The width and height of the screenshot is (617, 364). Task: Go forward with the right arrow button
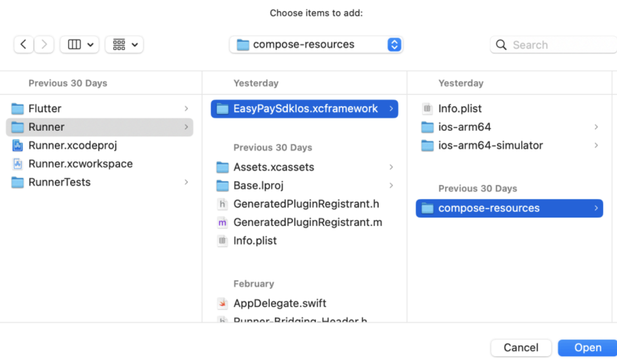point(44,45)
